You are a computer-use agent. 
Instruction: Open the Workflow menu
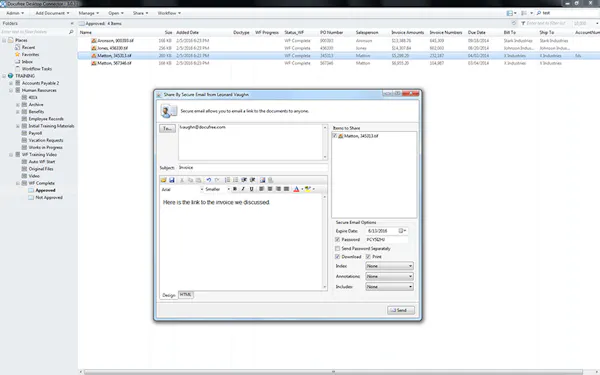click(x=169, y=13)
